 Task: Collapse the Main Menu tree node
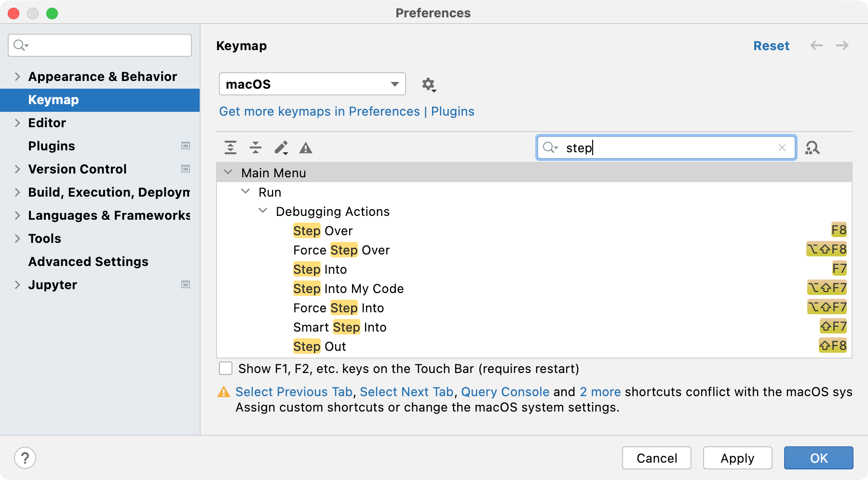point(228,173)
